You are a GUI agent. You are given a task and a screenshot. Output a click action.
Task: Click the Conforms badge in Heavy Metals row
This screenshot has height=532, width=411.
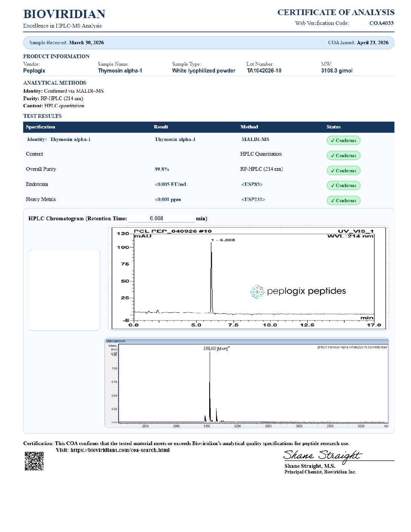click(343, 201)
